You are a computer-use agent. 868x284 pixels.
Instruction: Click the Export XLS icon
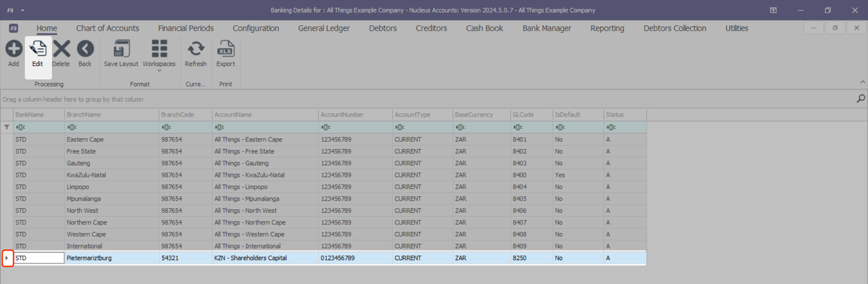point(226,49)
